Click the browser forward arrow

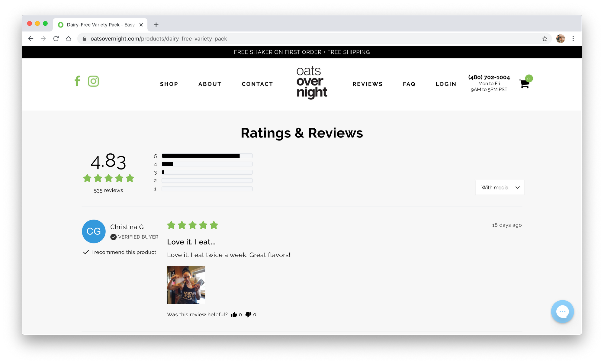pyautogui.click(x=43, y=39)
